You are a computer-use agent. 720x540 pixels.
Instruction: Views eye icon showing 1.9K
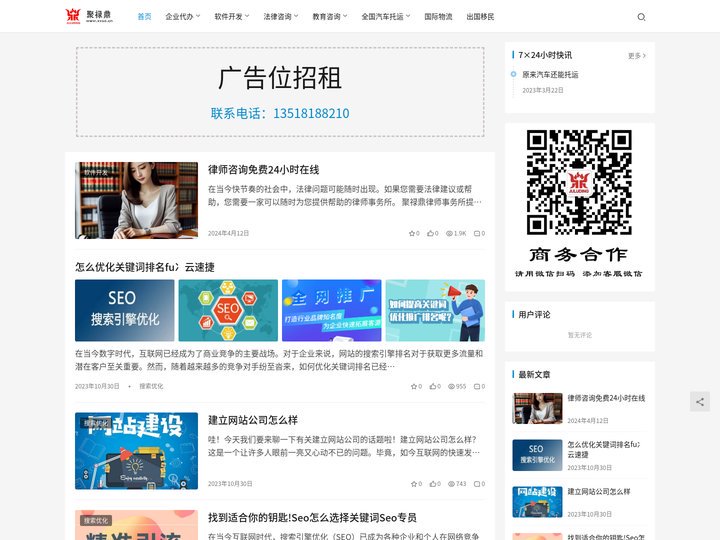click(449, 233)
